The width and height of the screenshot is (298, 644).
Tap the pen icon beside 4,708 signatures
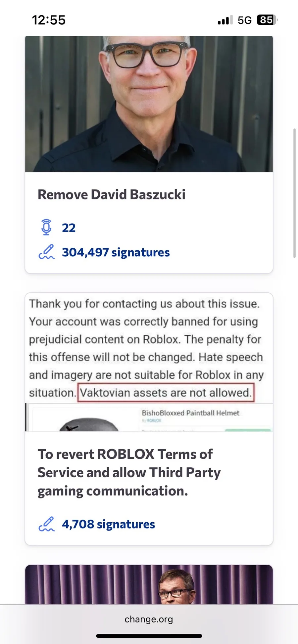coord(46,524)
